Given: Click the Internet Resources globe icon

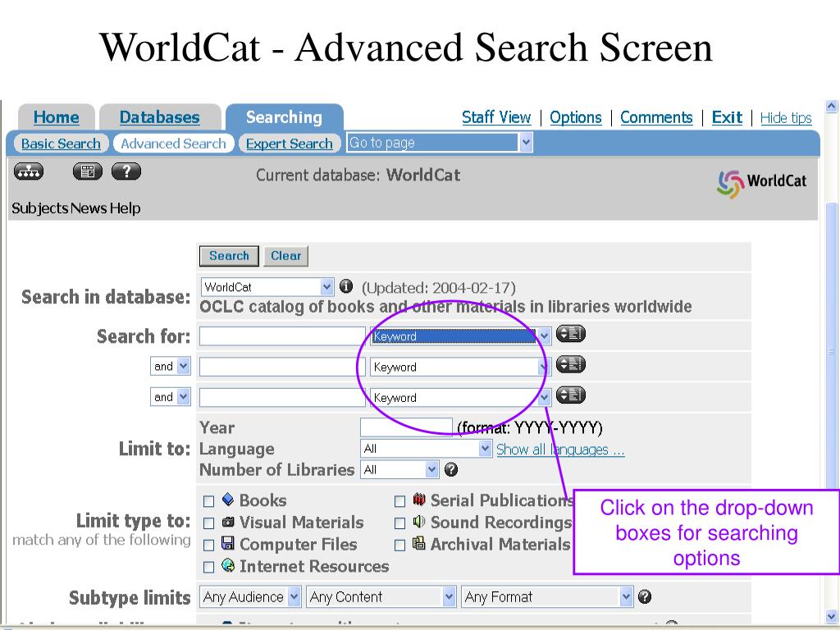Looking at the screenshot, I should (x=228, y=565).
